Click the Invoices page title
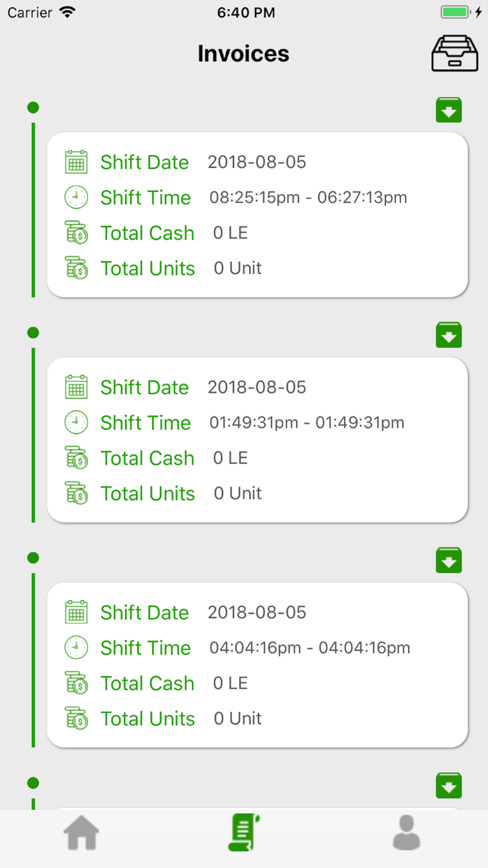488x868 pixels. 243,54
